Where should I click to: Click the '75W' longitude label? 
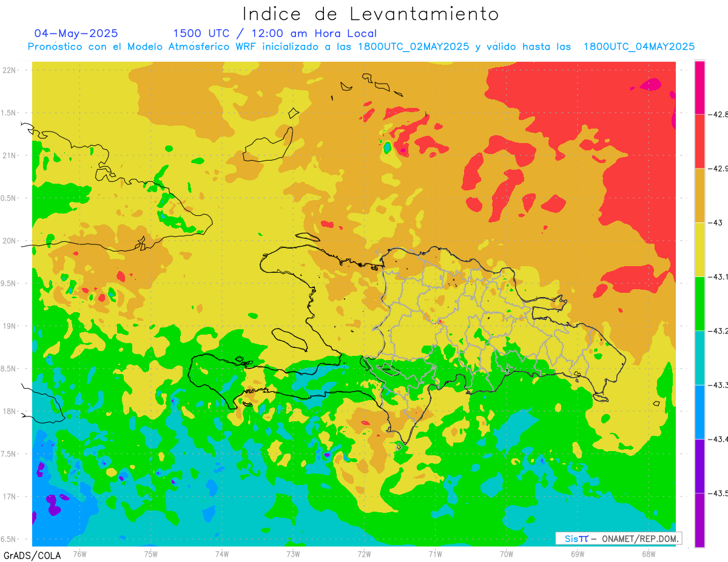[151, 554]
